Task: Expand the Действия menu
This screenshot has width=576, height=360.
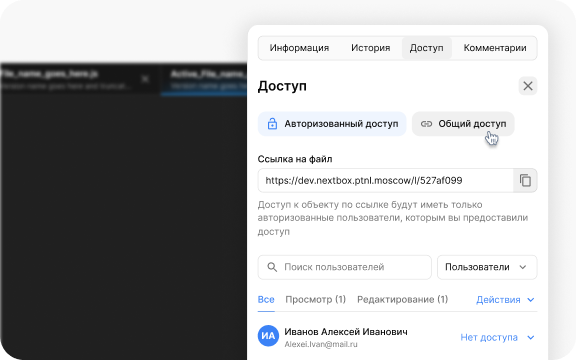Action: 505,300
